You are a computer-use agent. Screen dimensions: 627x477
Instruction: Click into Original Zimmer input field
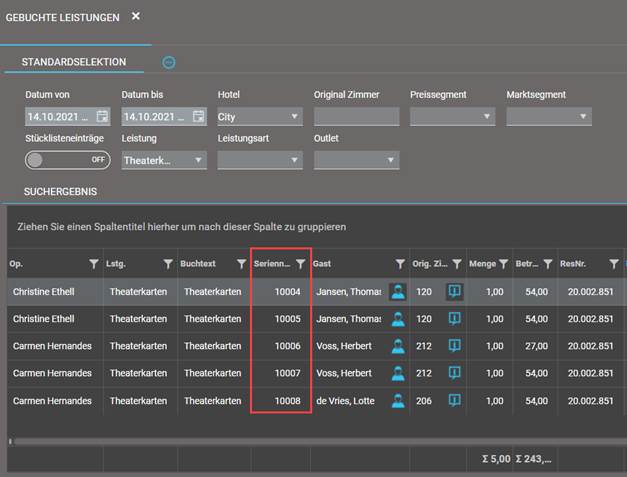point(356,117)
